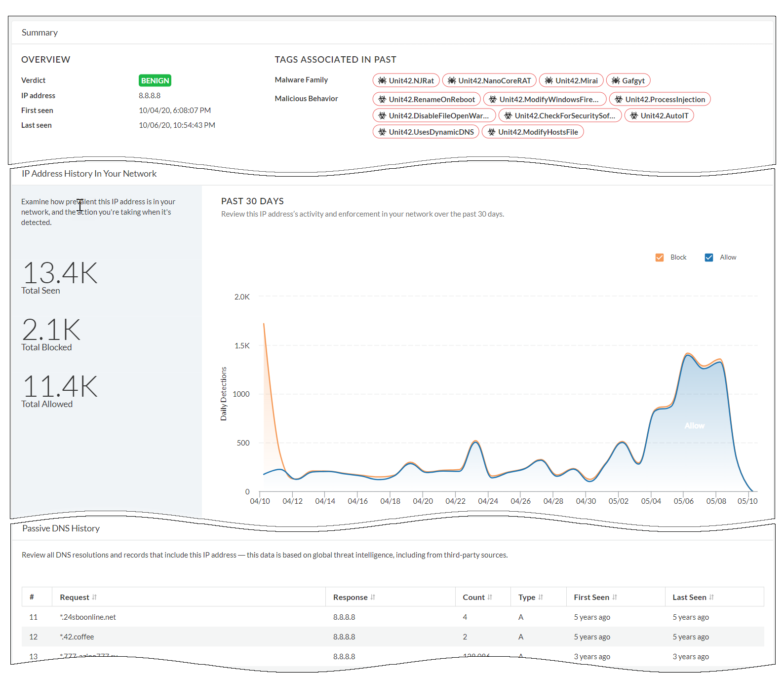The width and height of the screenshot is (784, 673).
Task: Click the spider icon on Unit42.Mirai tag
Action: (x=549, y=80)
